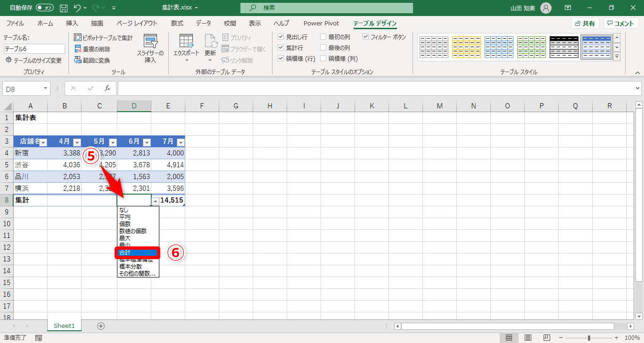Open filter dropdown for 店舗名 column
The image size is (644, 343).
[x=43, y=142]
